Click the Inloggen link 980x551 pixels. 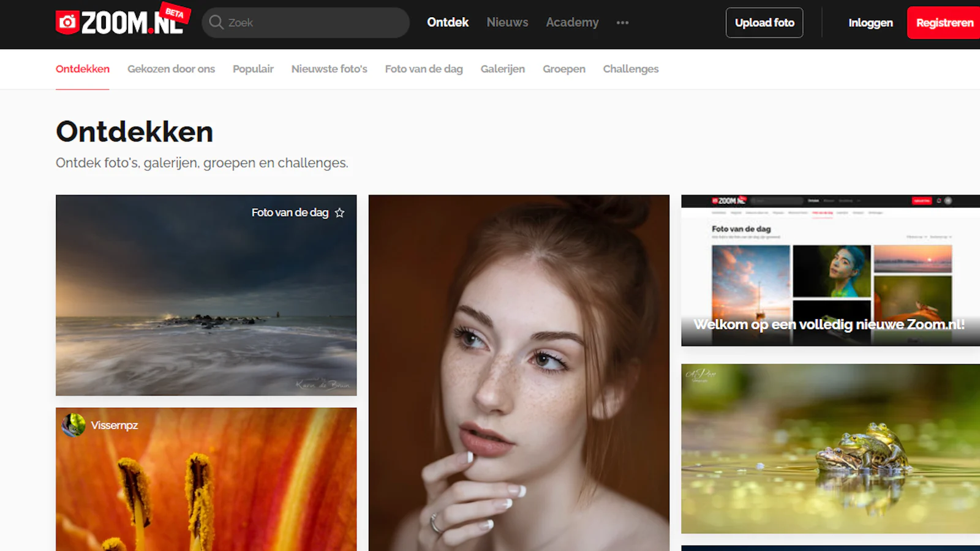(x=870, y=23)
